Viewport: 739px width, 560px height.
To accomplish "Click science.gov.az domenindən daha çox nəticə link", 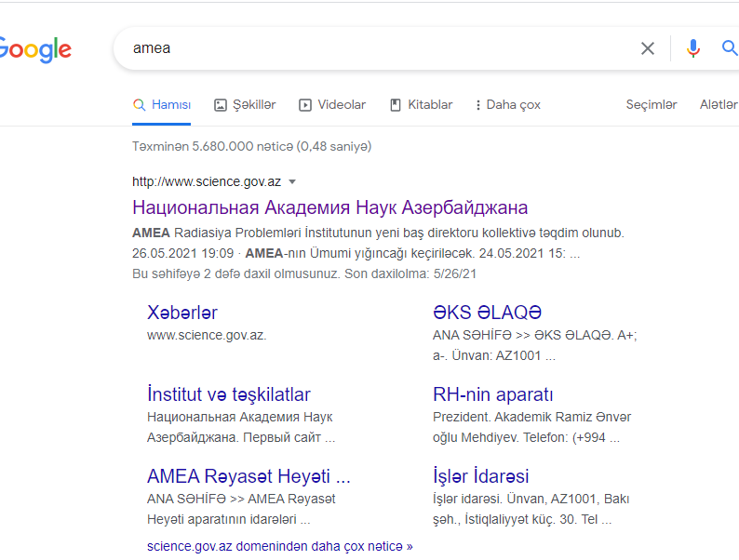I will (x=280, y=546).
